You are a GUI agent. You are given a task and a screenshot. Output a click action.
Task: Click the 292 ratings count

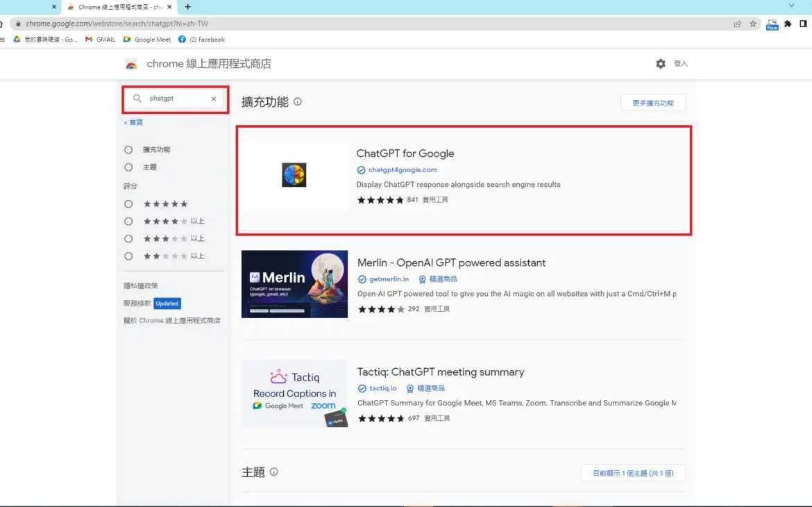click(x=414, y=309)
